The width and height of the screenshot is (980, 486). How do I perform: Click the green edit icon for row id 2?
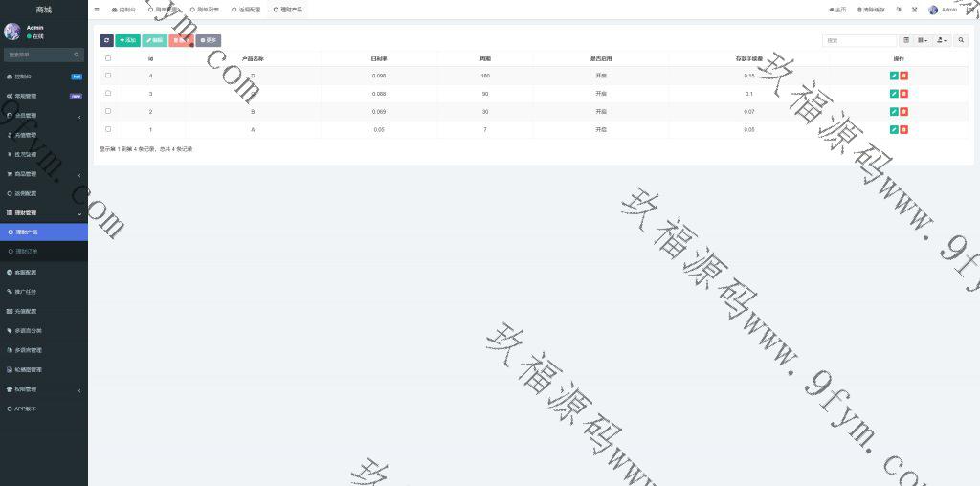tap(894, 111)
